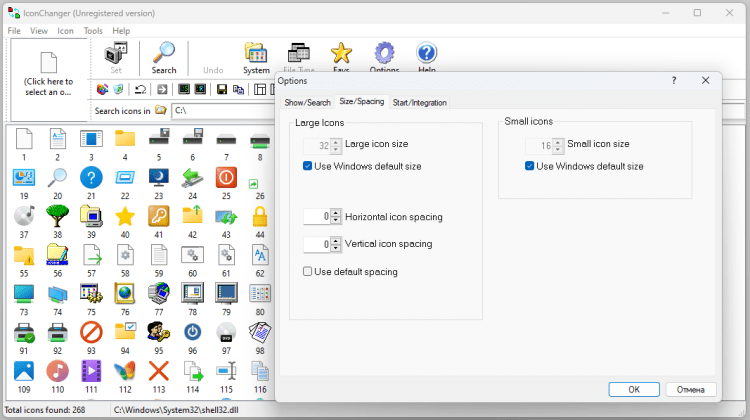Click the Options dialog help question mark
Screen dimensions: 750x420
[673, 80]
